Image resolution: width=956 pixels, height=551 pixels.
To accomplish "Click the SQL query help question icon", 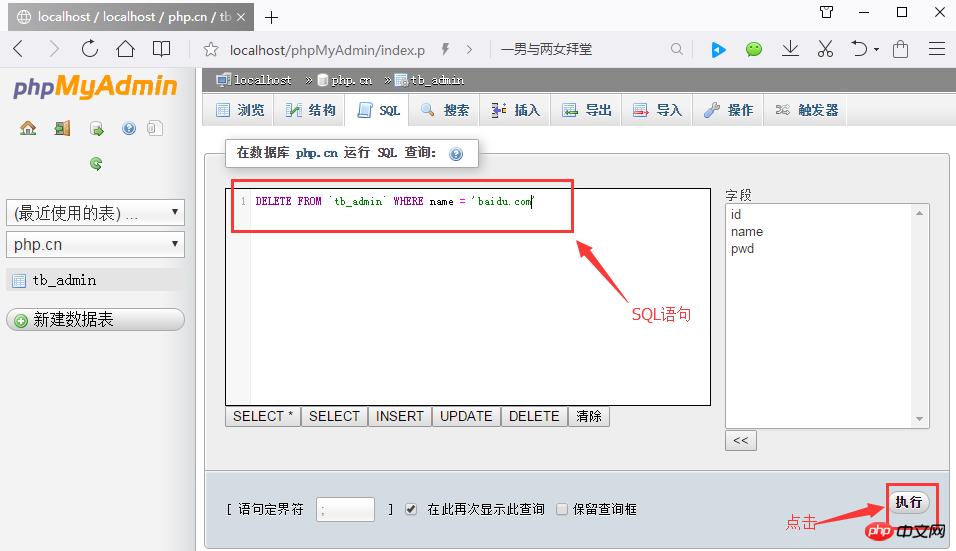I will (x=456, y=154).
